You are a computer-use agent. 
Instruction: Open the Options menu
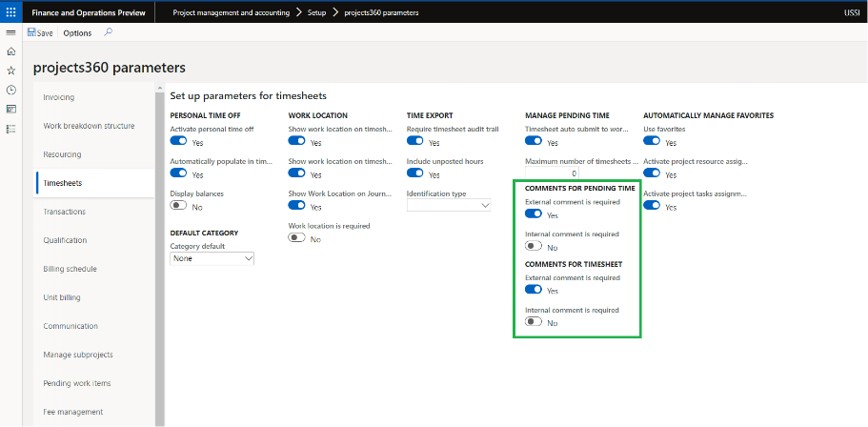coord(77,32)
